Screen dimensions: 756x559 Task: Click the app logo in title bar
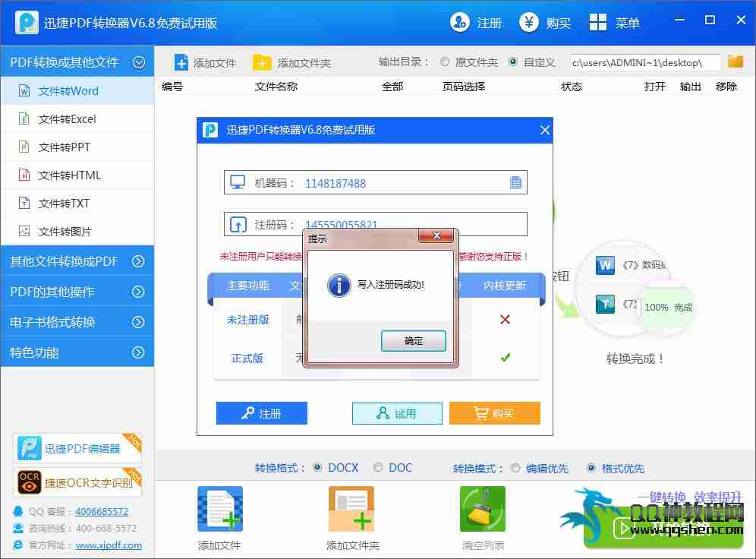point(27,22)
